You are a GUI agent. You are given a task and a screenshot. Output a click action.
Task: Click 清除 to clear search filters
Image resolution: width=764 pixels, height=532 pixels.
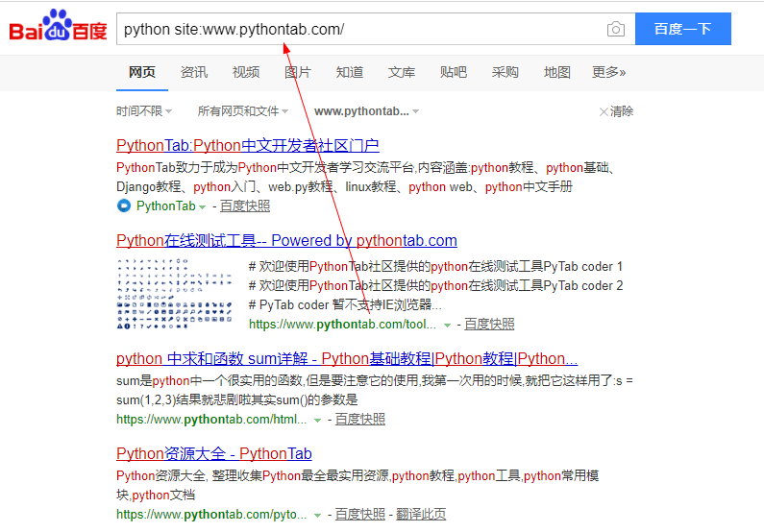pos(622,111)
